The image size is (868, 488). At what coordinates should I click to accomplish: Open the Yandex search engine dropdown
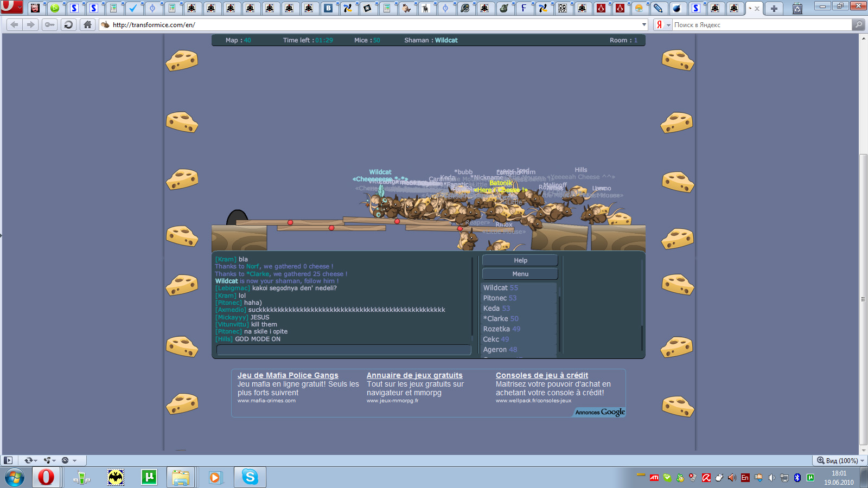click(x=668, y=25)
